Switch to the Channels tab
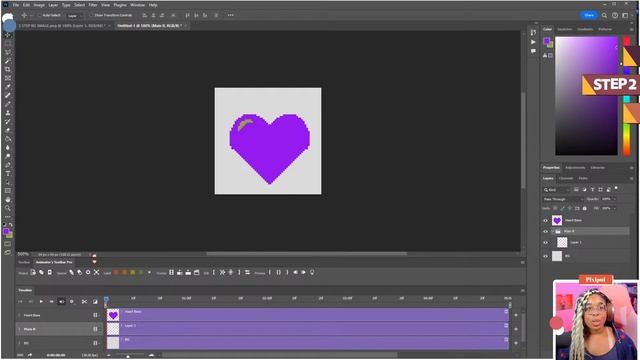This screenshot has width=640, height=360. pos(566,178)
